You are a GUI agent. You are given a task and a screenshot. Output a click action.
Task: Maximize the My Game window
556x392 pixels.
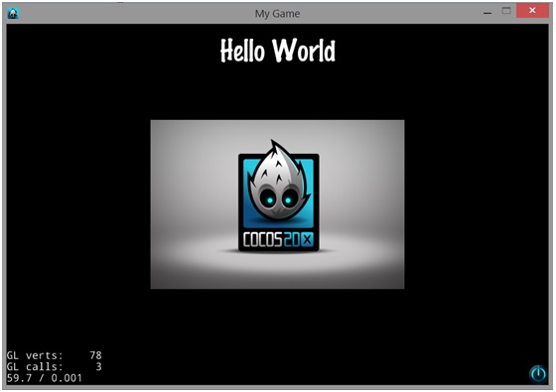coord(506,11)
